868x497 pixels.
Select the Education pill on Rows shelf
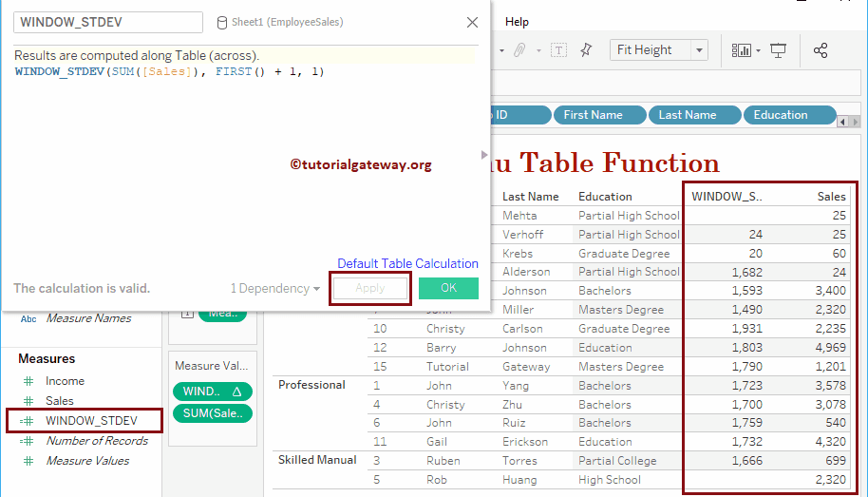789,115
